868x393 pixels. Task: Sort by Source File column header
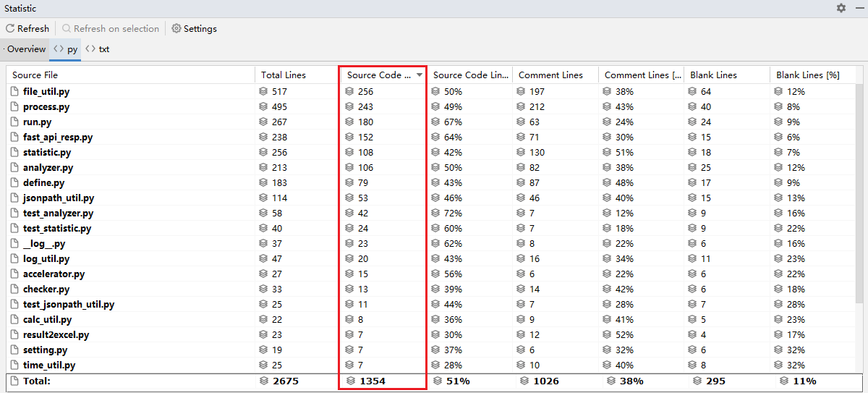(131, 75)
